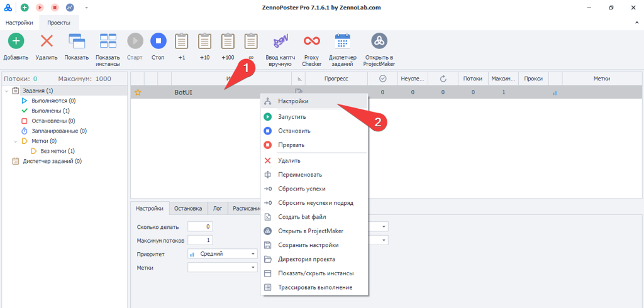Click Показать инстансы toolbar icon
The image size is (644, 308).
(x=108, y=41)
